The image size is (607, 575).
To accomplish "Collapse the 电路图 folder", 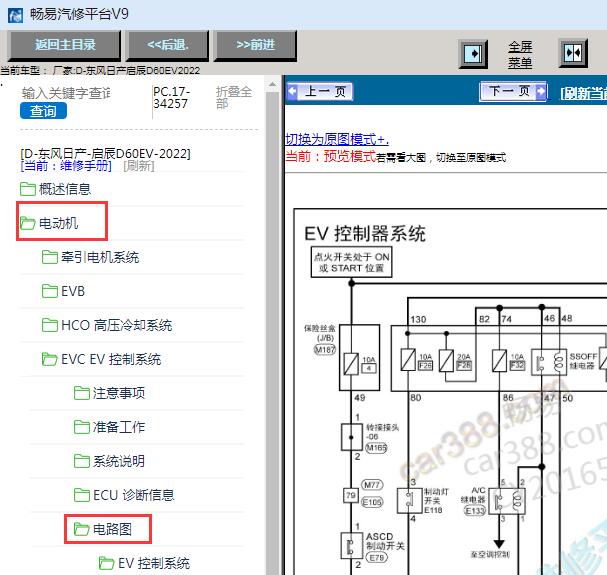I will pyautogui.click(x=103, y=529).
